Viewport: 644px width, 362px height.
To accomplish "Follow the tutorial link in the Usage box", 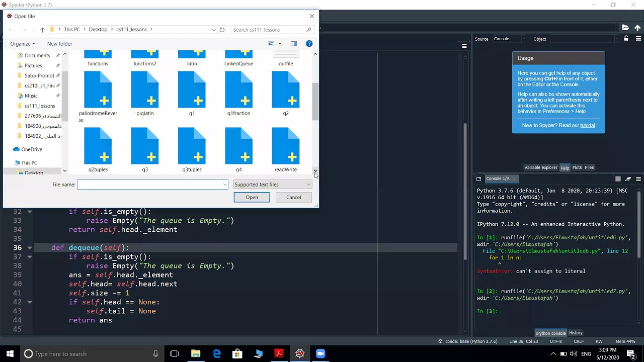I will tap(587, 125).
